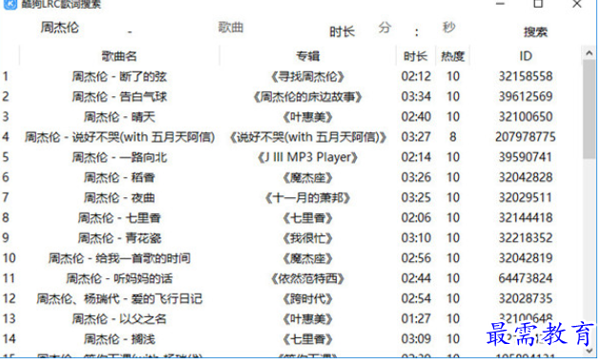The height and width of the screenshot is (364, 602).
Task: Click album 《寻找周杰伦》
Action: 307,77
